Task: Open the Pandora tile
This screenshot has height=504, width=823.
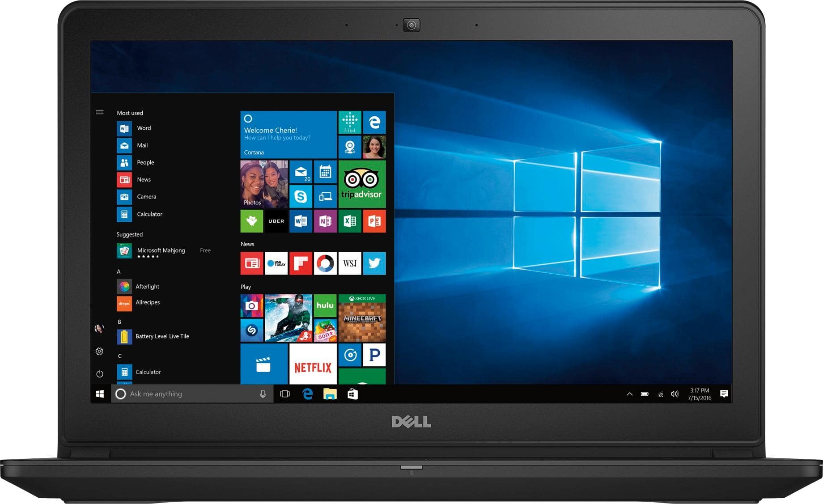Action: tap(374, 355)
